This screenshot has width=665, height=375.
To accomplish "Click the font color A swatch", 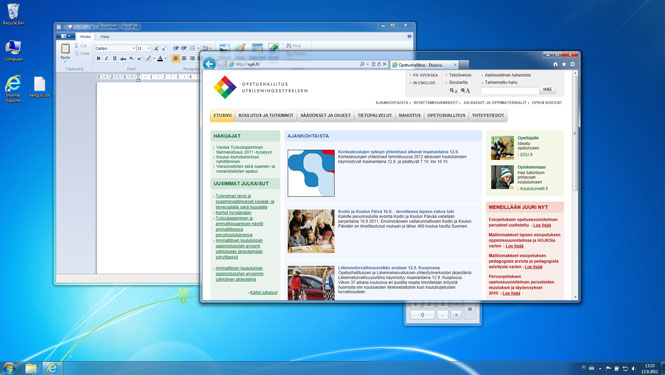I will (160, 59).
